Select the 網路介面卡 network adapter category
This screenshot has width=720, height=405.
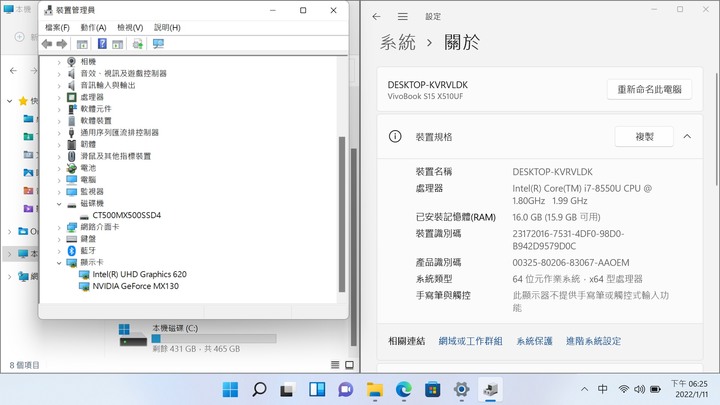[100, 227]
